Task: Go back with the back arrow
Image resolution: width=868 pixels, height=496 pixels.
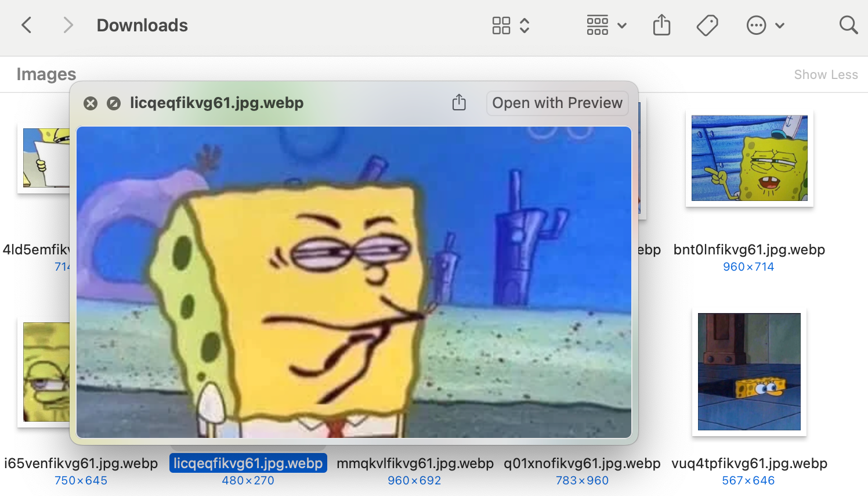Action: tap(26, 25)
